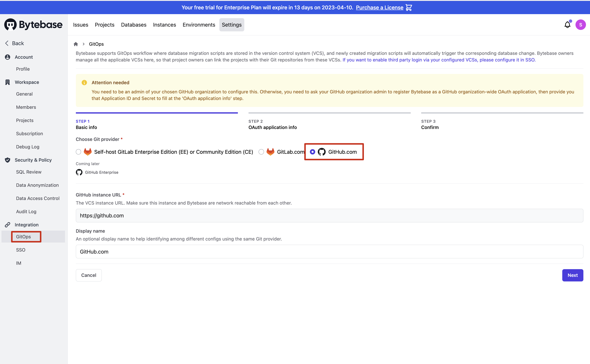Viewport: 590px width, 364px height.
Task: Open the Instances top menu
Action: (x=164, y=25)
